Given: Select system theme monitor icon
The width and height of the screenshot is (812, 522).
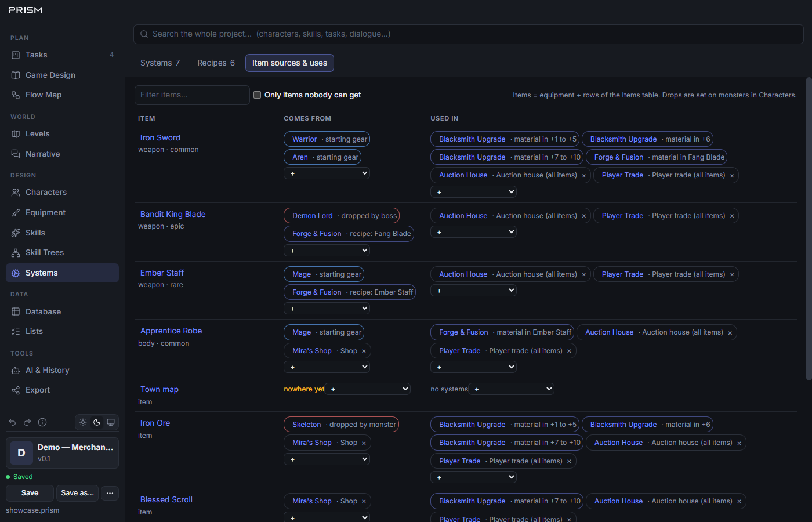Looking at the screenshot, I should click(111, 422).
